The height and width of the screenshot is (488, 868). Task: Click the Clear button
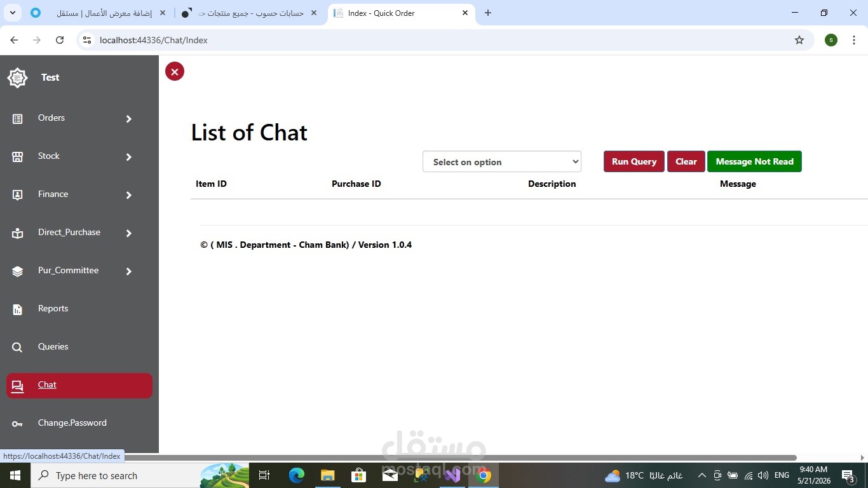coord(686,161)
